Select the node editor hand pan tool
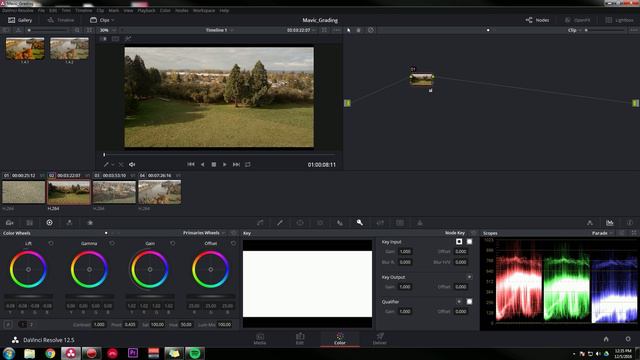This screenshot has width=640, height=360. 359,30
